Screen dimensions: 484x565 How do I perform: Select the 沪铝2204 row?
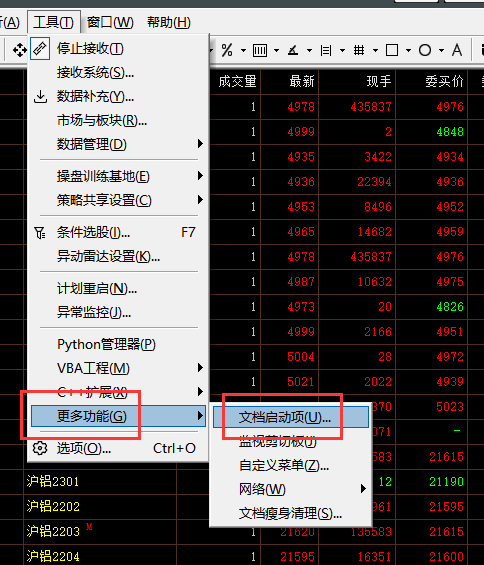tap(53, 556)
